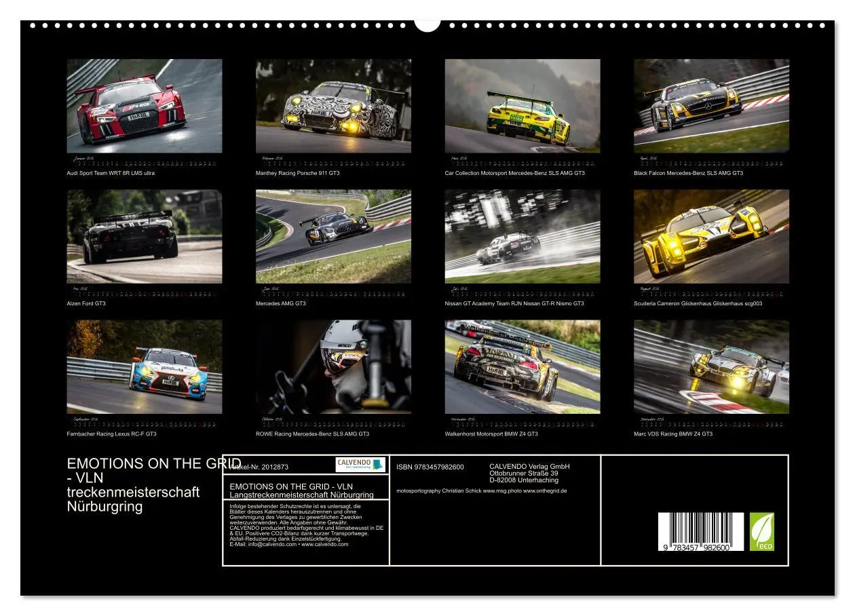
Task: Click the CALVENDO logo badge
Action: coord(360,465)
